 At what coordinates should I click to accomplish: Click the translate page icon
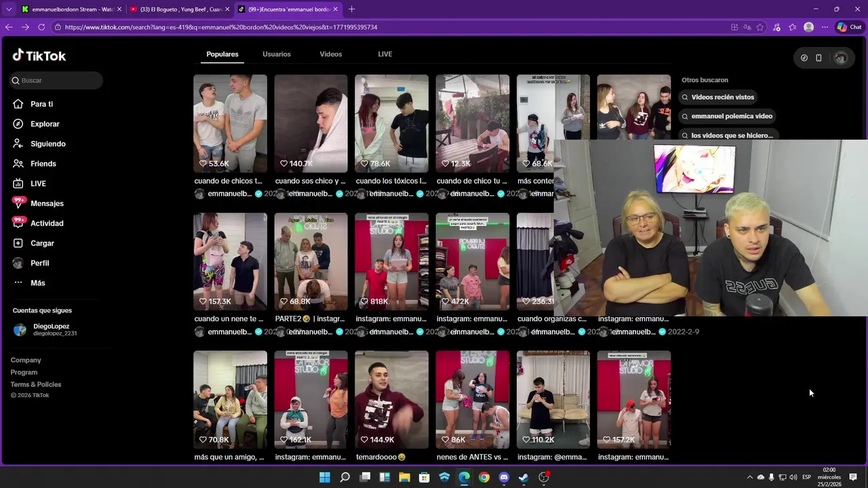pyautogui.click(x=747, y=27)
